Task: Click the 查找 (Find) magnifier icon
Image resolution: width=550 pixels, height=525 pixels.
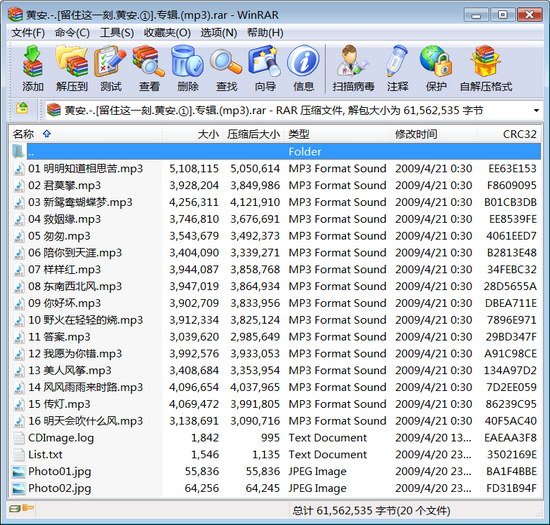Action: click(226, 62)
